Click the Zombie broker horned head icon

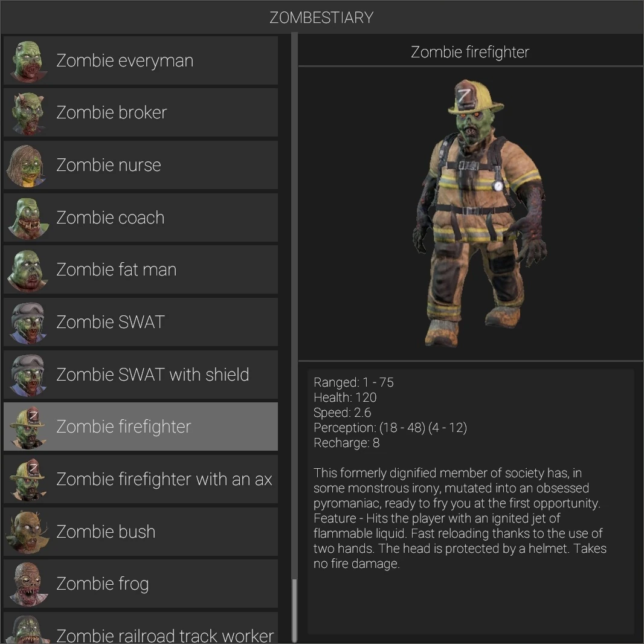[x=28, y=114]
